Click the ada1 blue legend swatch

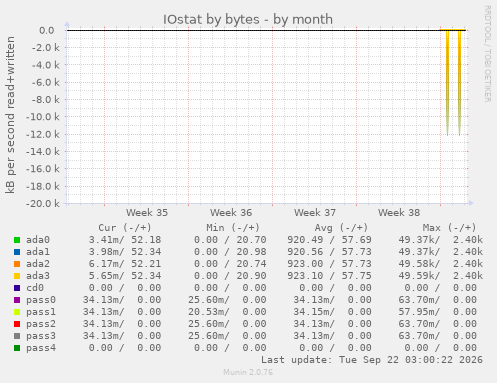point(17,252)
